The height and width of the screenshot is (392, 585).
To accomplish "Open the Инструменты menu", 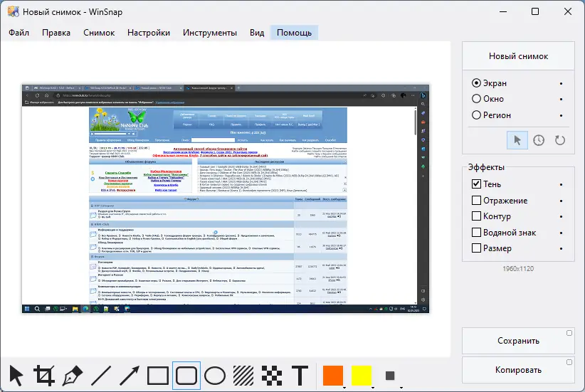I will click(210, 33).
